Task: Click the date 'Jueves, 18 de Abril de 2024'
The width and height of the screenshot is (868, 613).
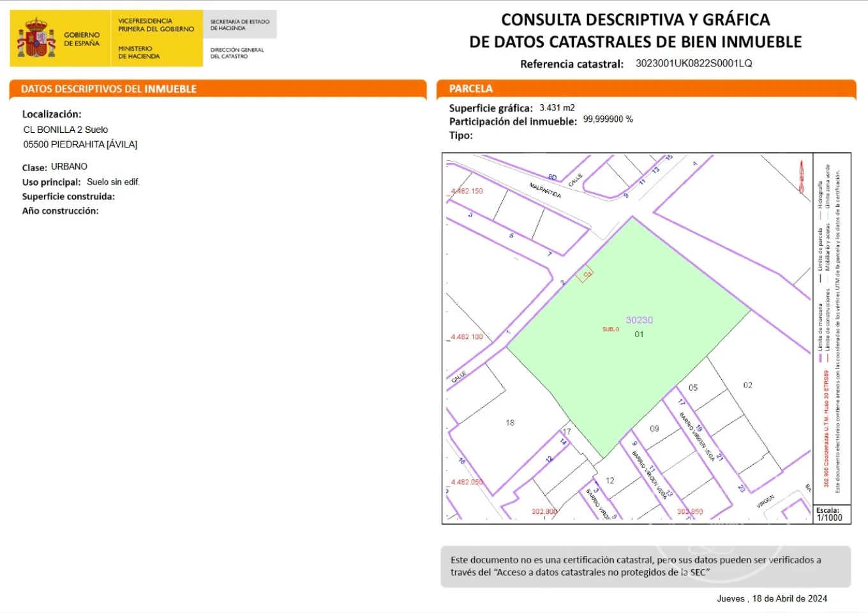Action: [772, 598]
